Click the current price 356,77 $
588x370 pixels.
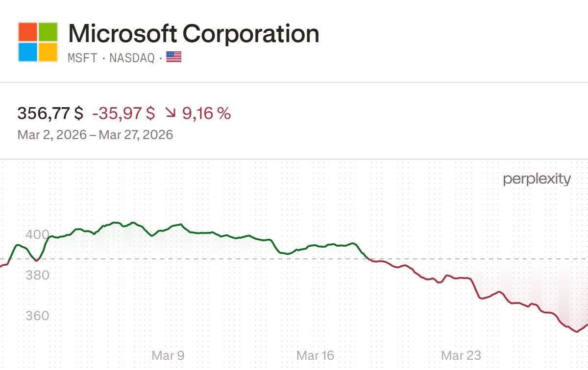pyautogui.click(x=50, y=114)
